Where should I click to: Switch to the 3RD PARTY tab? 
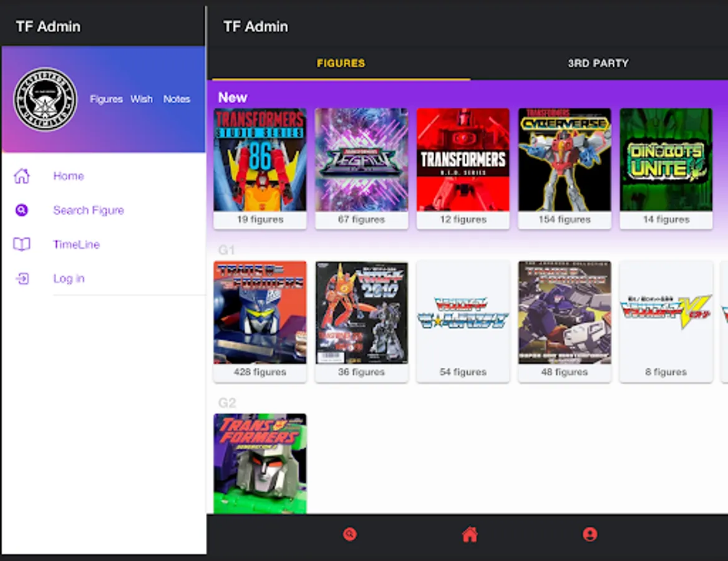tap(598, 63)
